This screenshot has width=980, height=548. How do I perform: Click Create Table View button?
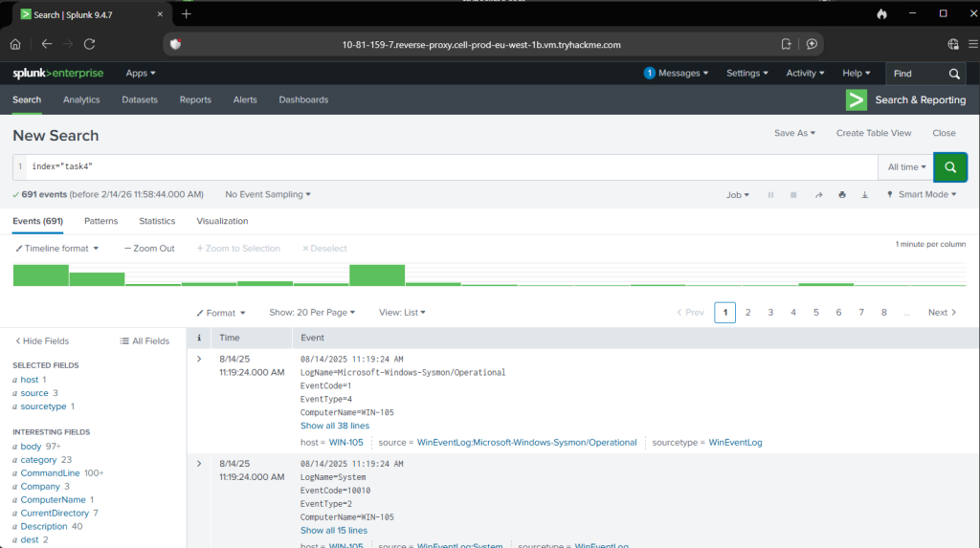(x=873, y=133)
